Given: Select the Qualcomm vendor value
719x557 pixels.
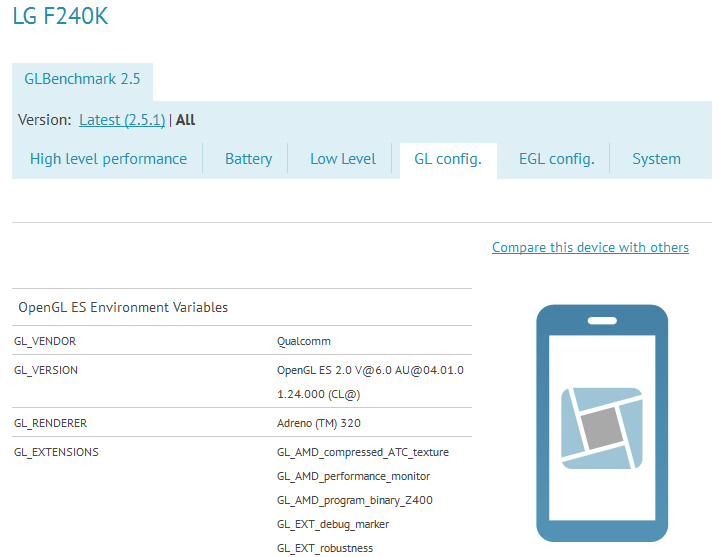Looking at the screenshot, I should [x=304, y=341].
